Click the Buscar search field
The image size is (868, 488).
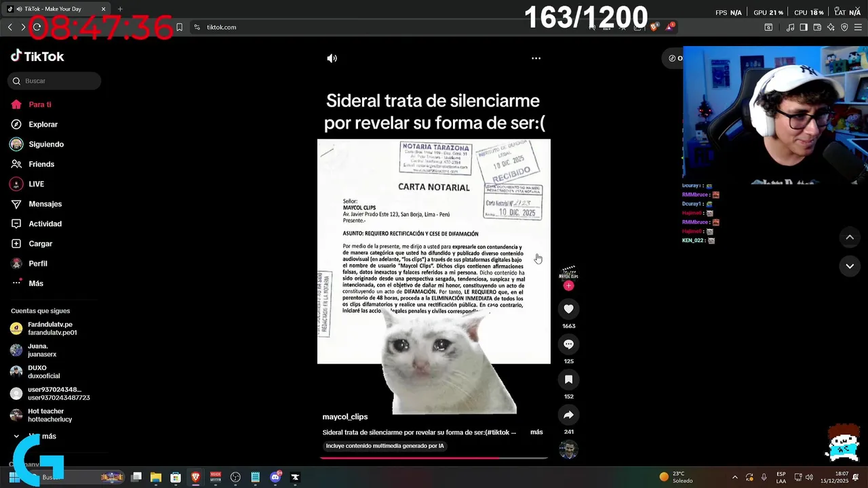click(x=54, y=81)
